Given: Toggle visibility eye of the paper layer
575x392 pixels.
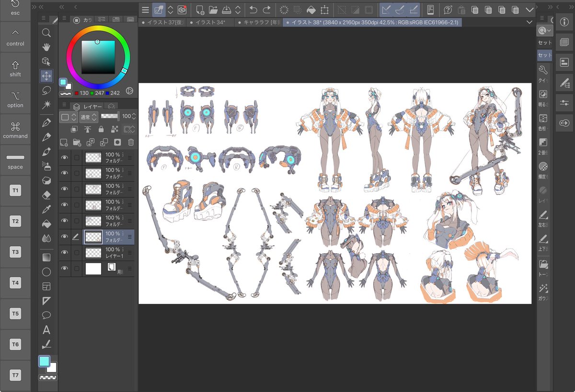Looking at the screenshot, I should [x=64, y=269].
